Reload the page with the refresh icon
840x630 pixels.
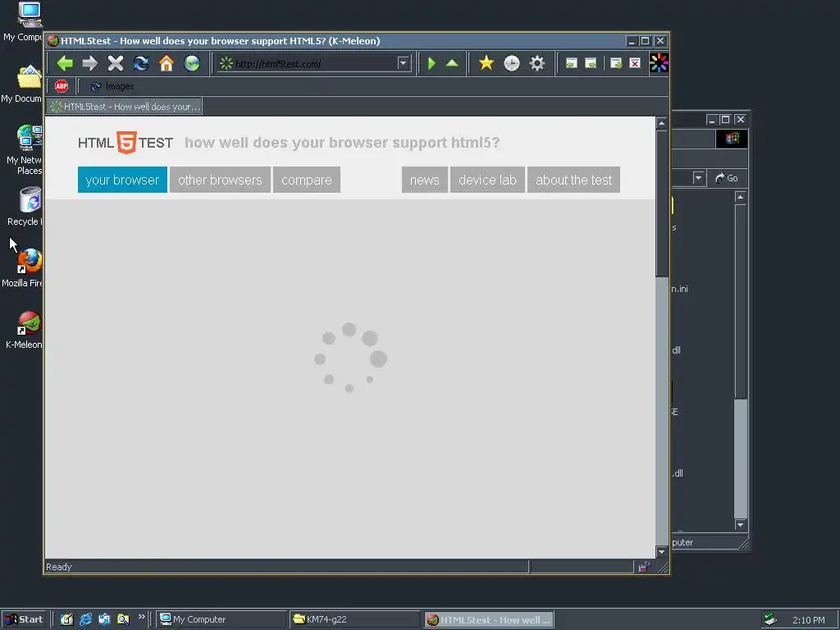click(141, 63)
